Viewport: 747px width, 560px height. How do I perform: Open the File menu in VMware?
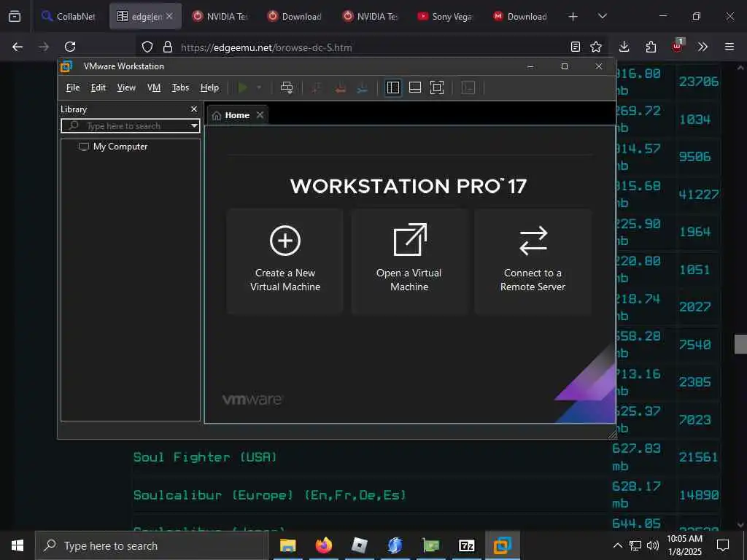[73, 87]
